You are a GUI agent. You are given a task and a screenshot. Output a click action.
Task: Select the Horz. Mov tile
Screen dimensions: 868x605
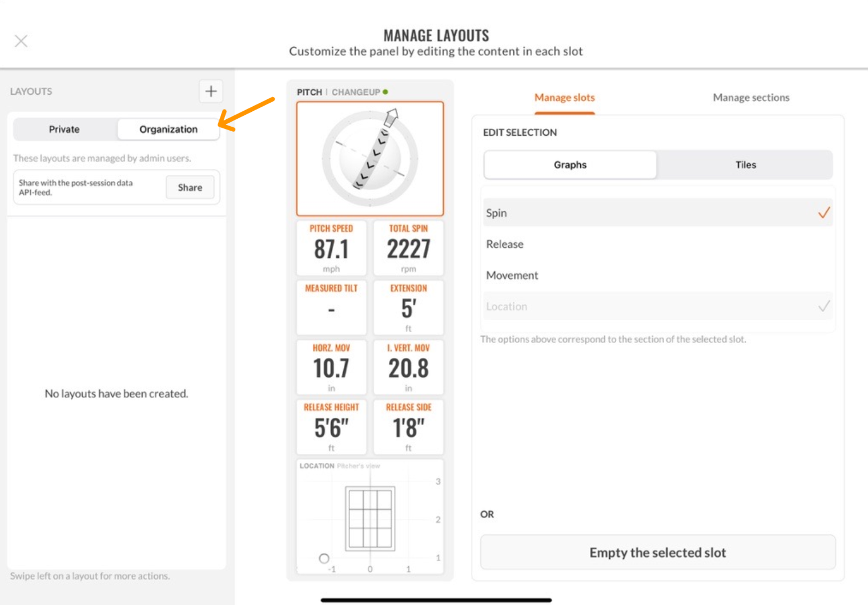click(331, 368)
